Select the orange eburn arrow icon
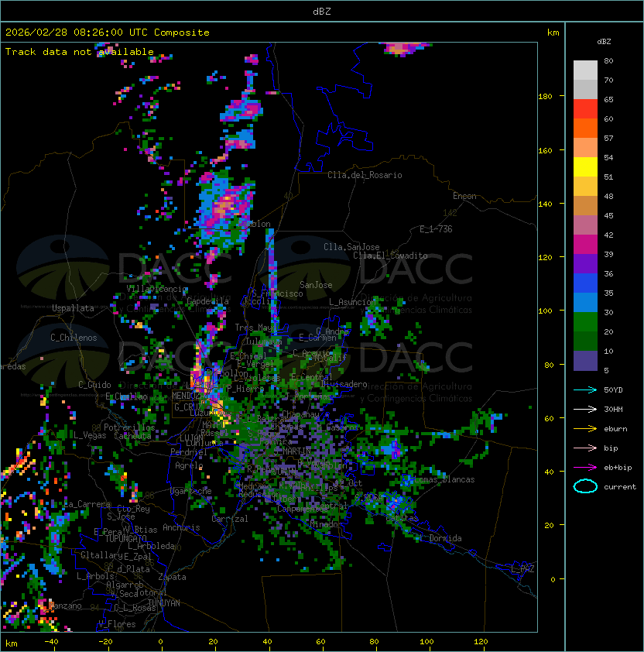Screen dimensions: 644x652 pyautogui.click(x=585, y=428)
